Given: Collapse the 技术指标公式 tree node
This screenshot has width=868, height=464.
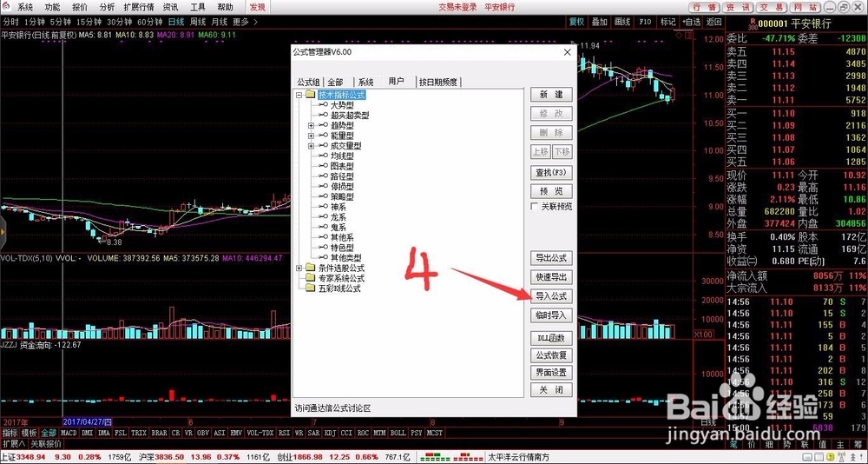Looking at the screenshot, I should pos(299,96).
